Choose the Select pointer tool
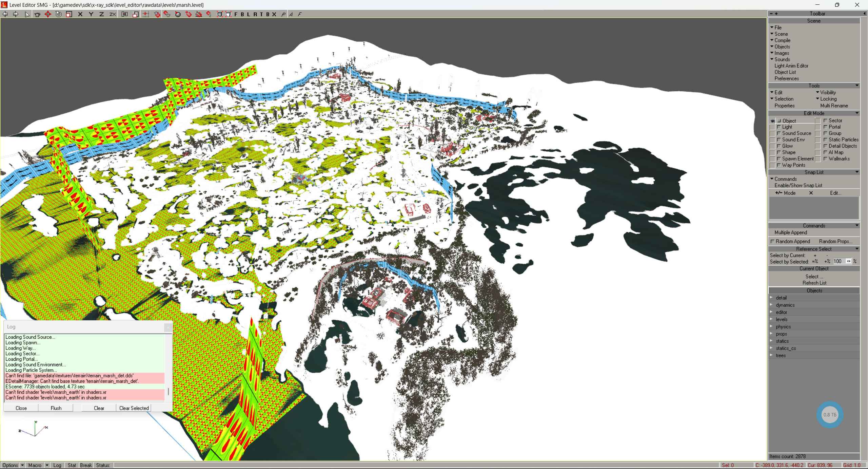868x469 pixels. tap(27, 14)
